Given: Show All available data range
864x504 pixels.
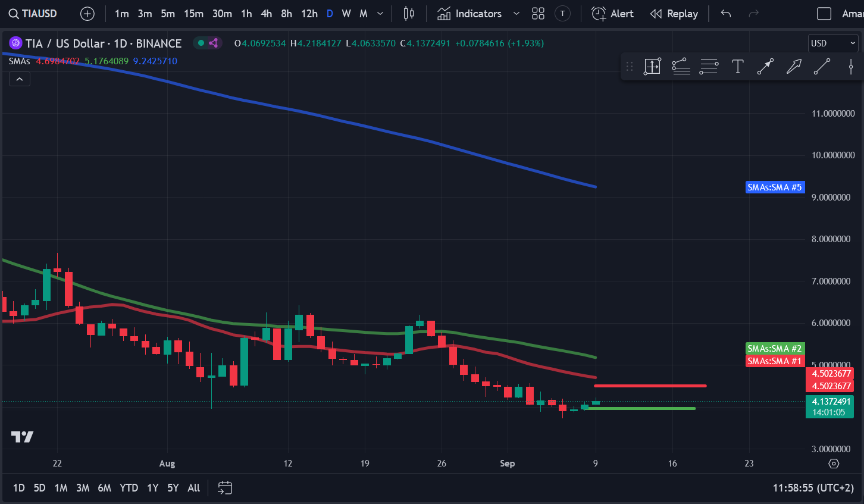Looking at the screenshot, I should click(x=193, y=488).
